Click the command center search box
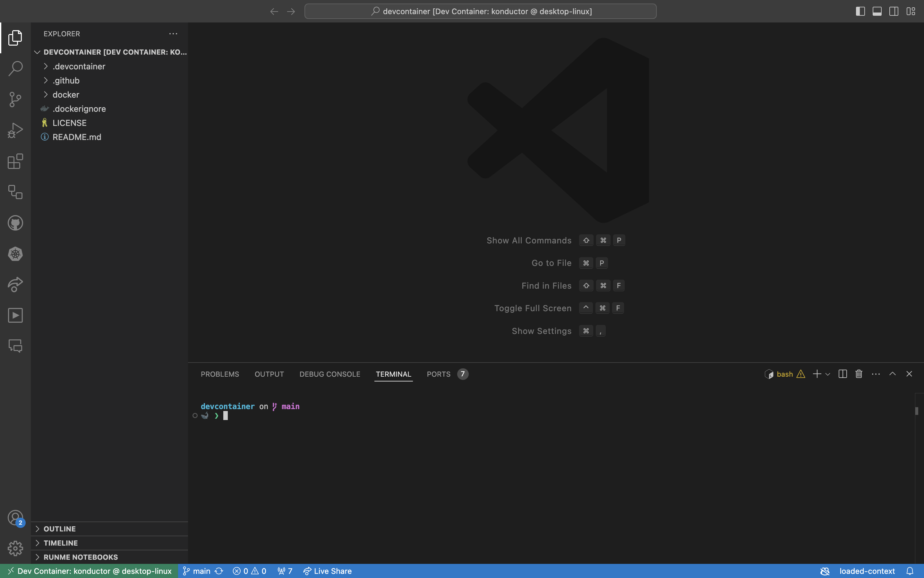This screenshot has width=924, height=578. pyautogui.click(x=480, y=12)
